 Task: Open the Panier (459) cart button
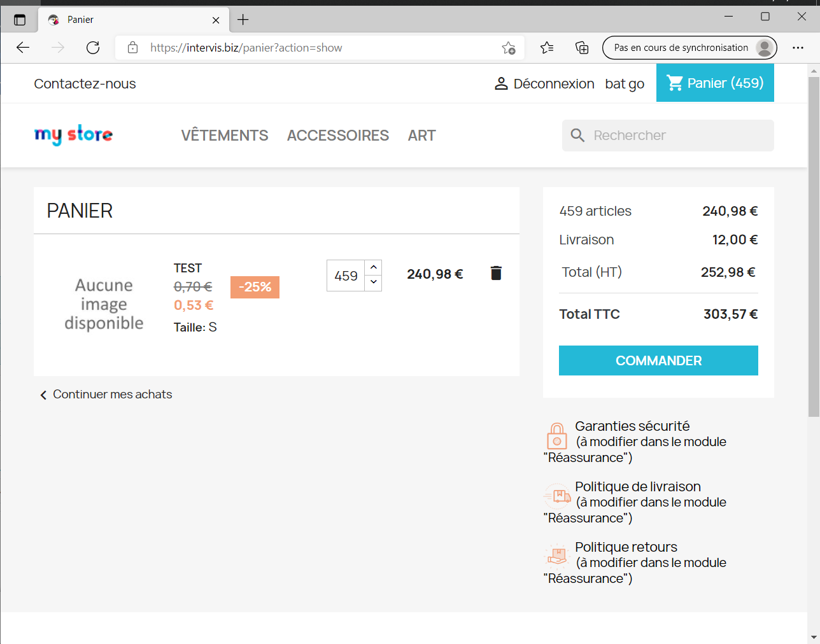(715, 83)
